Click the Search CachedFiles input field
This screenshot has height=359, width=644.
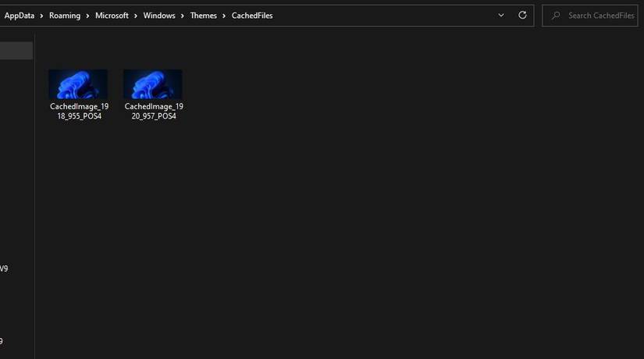[590, 16]
